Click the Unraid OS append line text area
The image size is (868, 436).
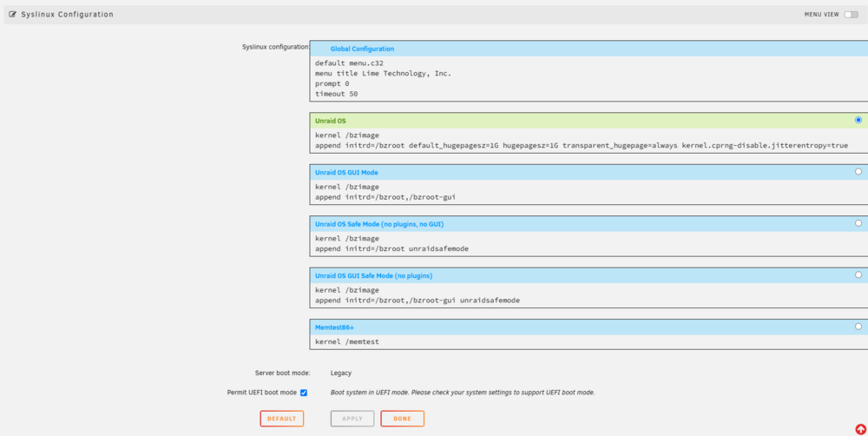click(x=589, y=140)
